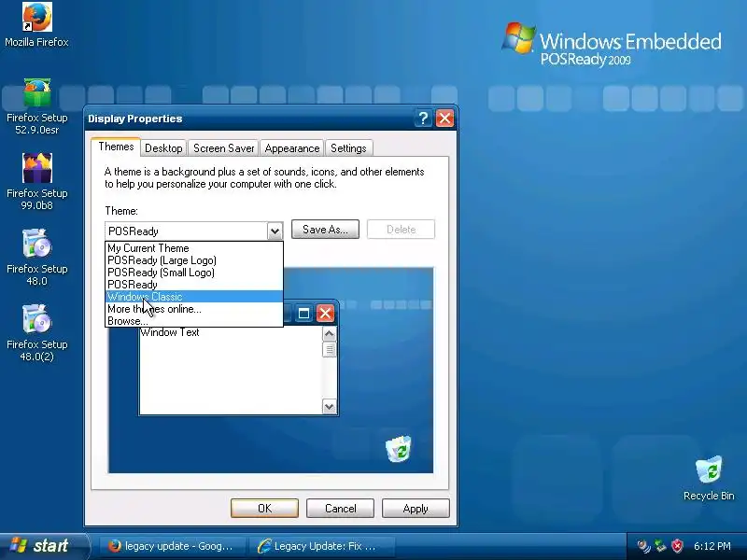Close the Display Properties dialog

point(445,119)
